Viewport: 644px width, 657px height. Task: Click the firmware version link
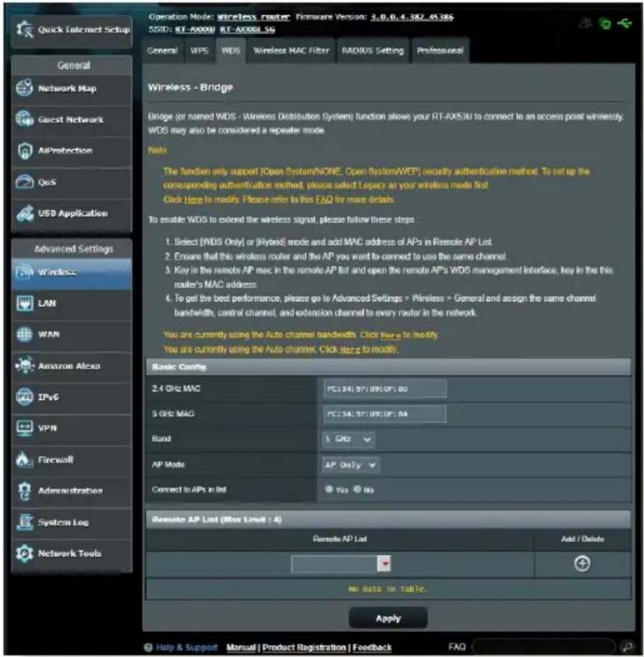[412, 17]
